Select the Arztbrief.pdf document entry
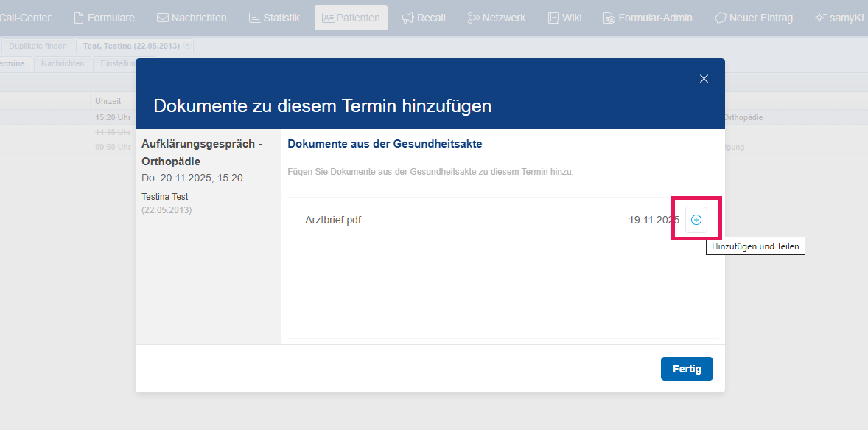 point(333,220)
